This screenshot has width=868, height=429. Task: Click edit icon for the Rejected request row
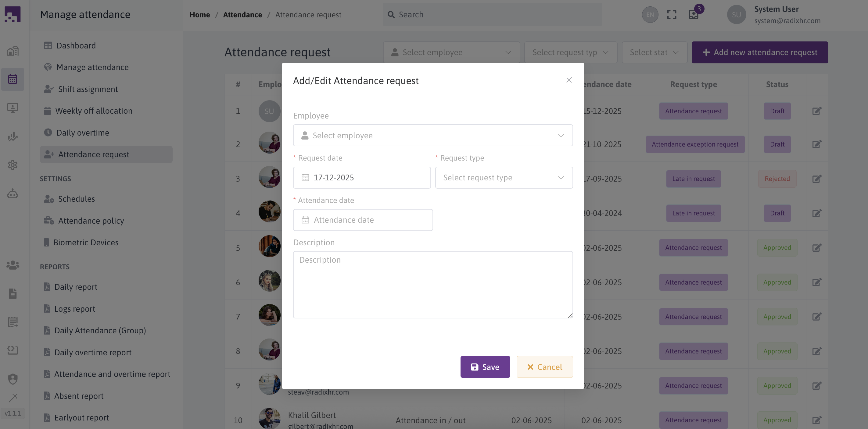point(816,179)
